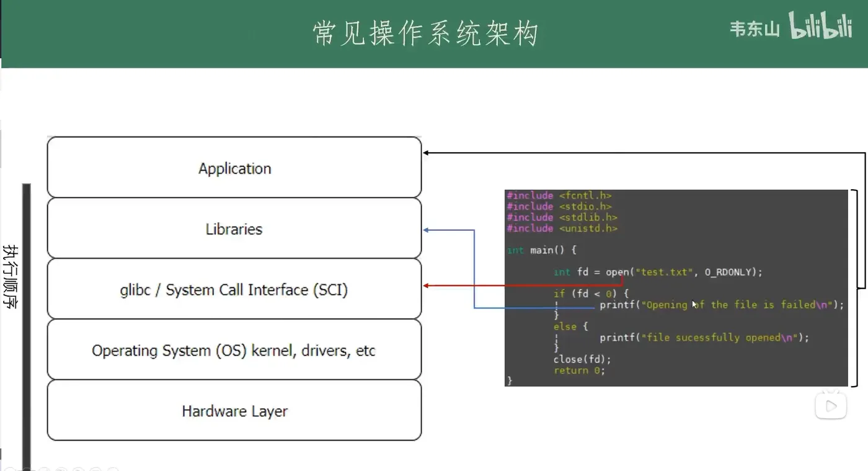This screenshot has width=868, height=471.
Task: Click the else { code line
Action: coord(571,326)
